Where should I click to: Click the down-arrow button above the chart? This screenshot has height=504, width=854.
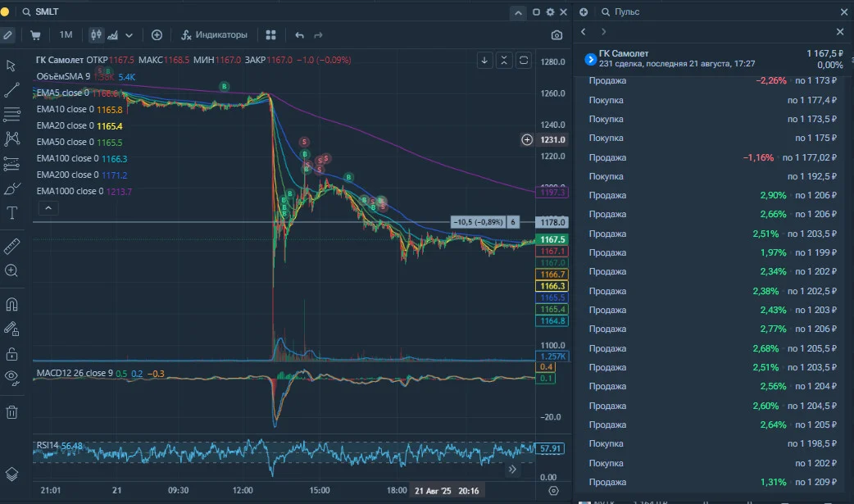pos(484,61)
